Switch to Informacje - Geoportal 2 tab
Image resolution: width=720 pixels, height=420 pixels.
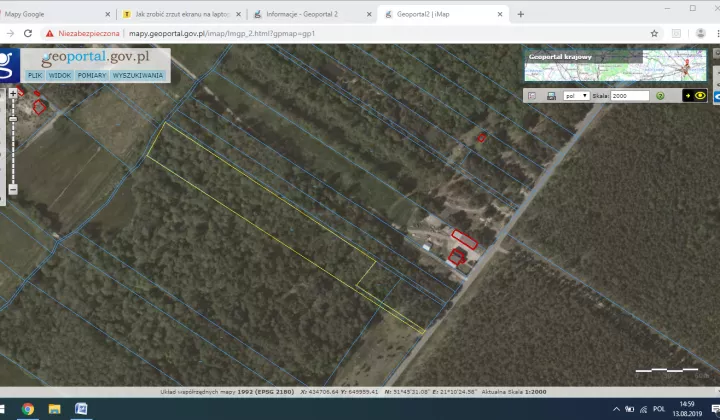(309, 14)
